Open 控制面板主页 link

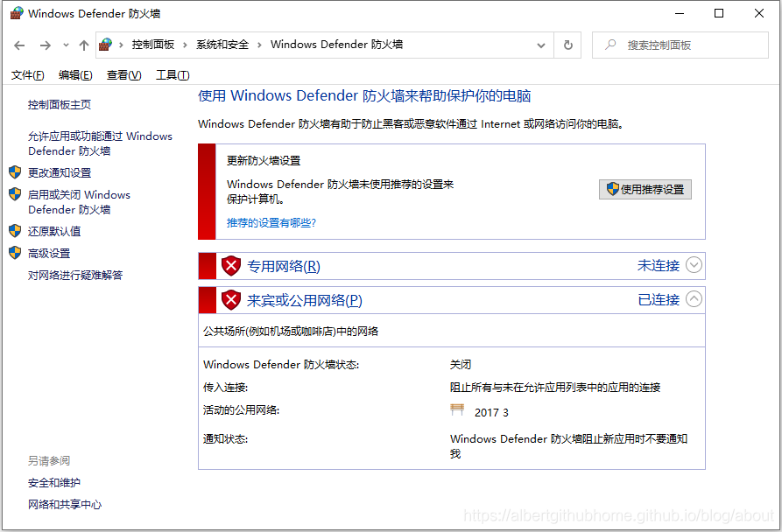(x=60, y=105)
